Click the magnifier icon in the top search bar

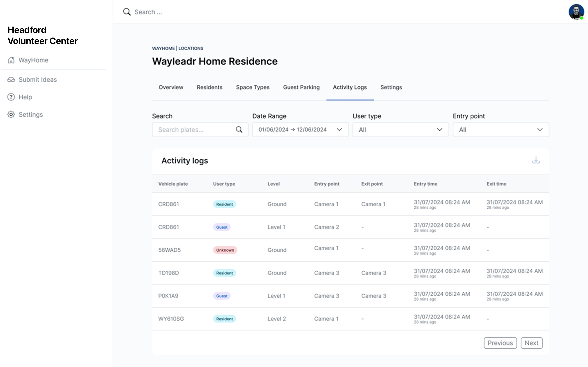pyautogui.click(x=127, y=11)
